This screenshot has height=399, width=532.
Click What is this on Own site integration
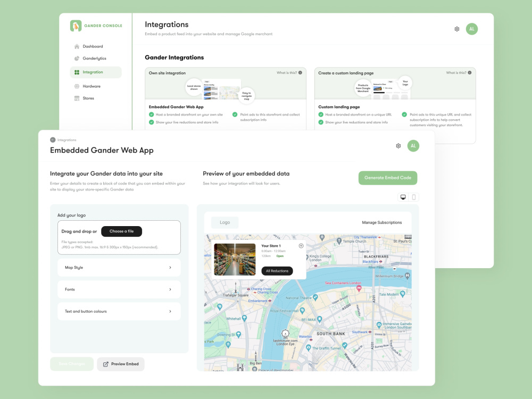(287, 72)
